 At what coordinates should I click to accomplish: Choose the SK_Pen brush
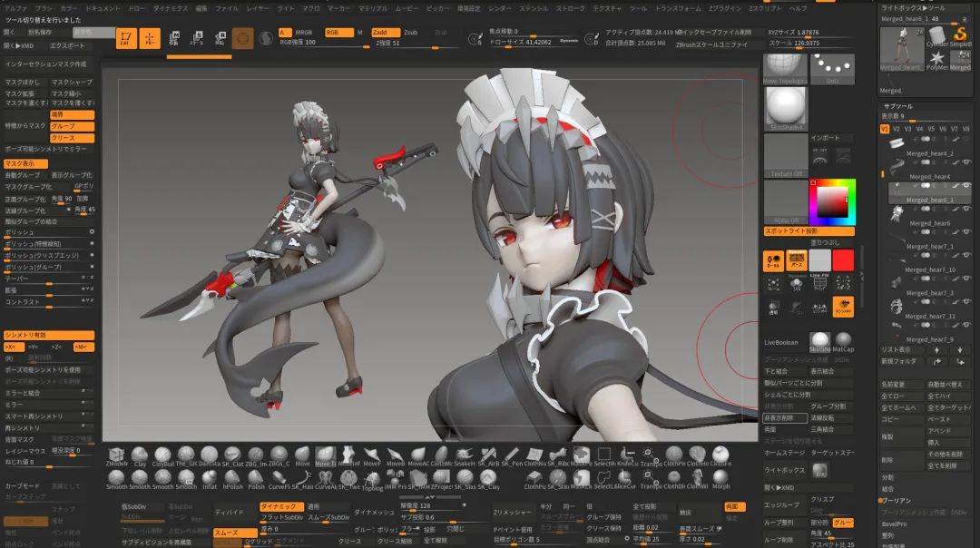512,457
